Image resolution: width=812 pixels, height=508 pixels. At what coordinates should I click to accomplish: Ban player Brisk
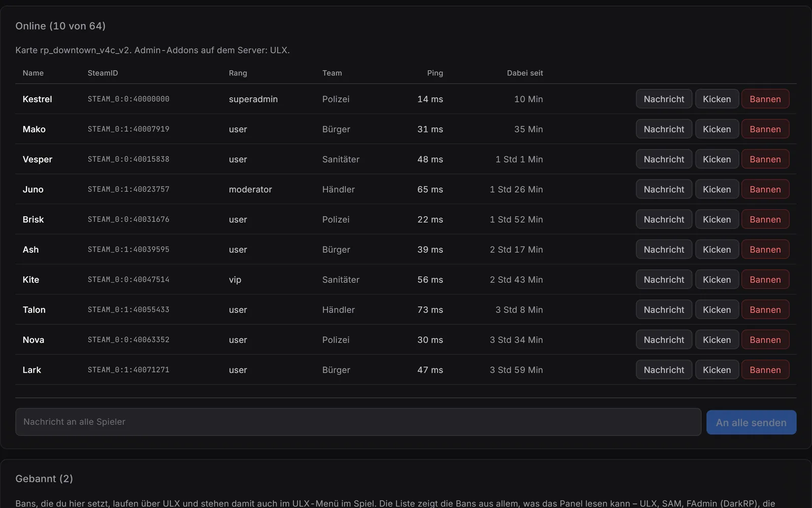tap(765, 219)
